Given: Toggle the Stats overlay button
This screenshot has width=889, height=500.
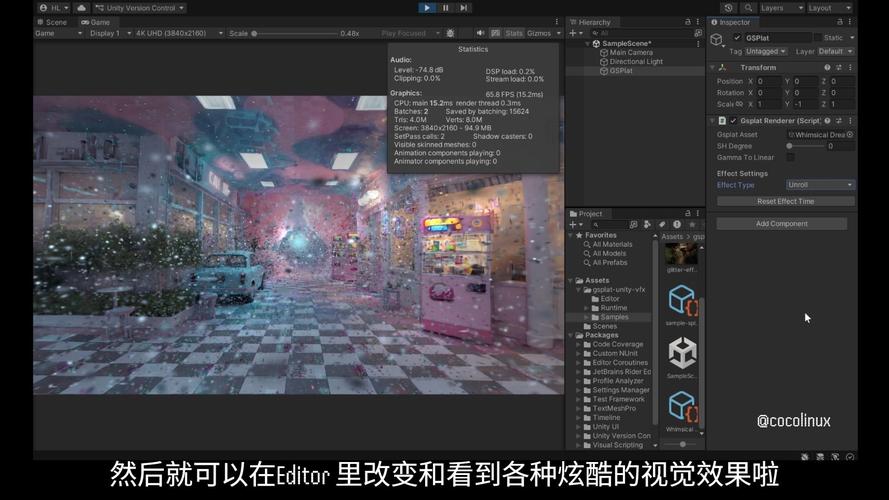Looking at the screenshot, I should tap(514, 33).
